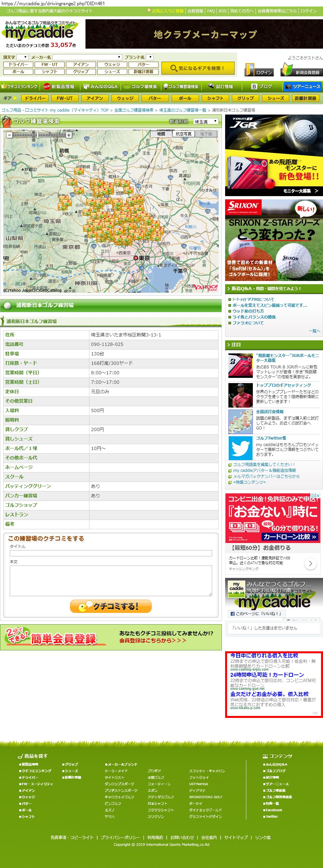Switch map to underground view
The height and width of the screenshot is (868, 323).
tap(206, 134)
